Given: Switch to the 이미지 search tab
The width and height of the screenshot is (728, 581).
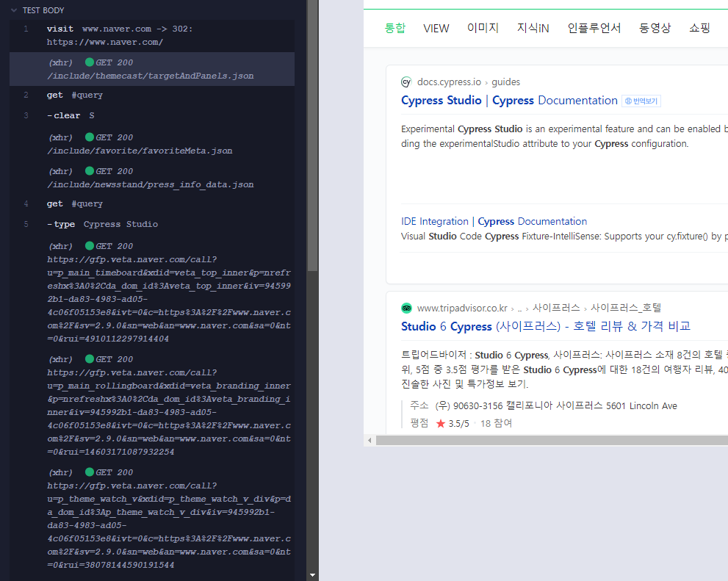Looking at the screenshot, I should (483, 28).
